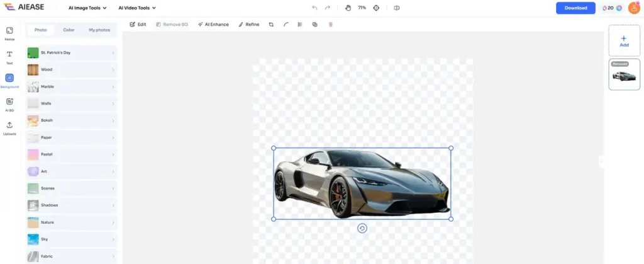The image size is (644, 264).
Task: Expand the Nature background category
Action: click(x=71, y=222)
